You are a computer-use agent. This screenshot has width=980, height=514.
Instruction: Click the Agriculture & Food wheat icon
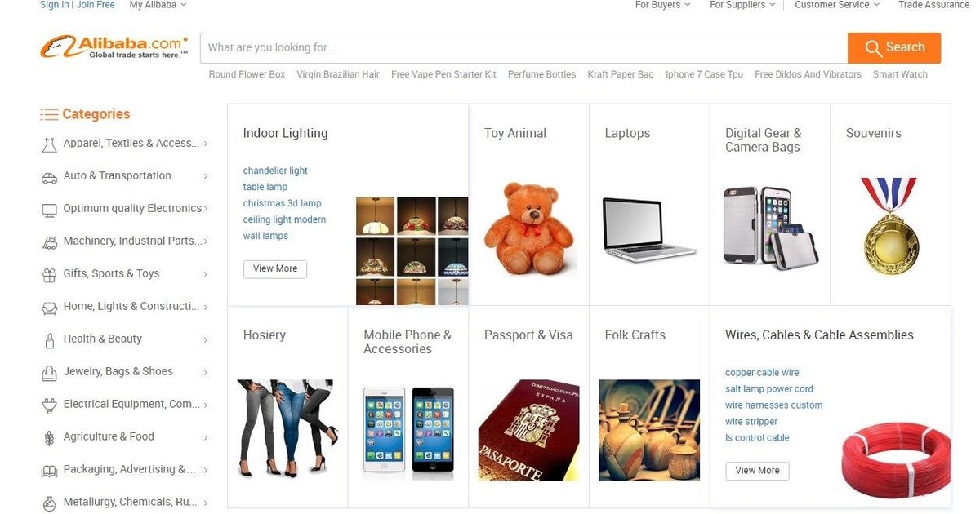[49, 438]
